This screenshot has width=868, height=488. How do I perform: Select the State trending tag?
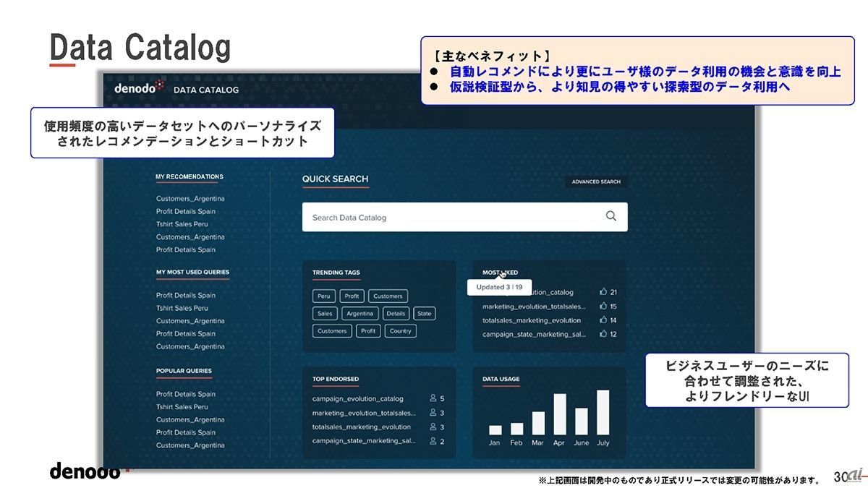point(425,313)
